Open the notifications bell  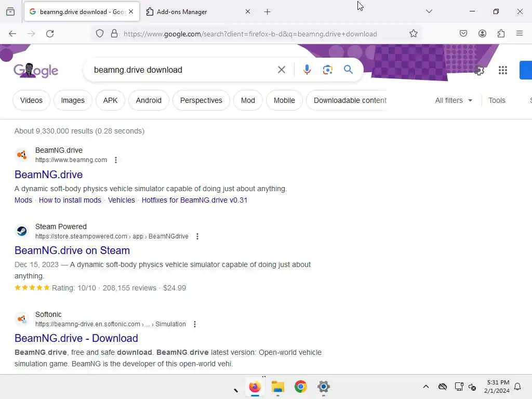[x=518, y=387]
